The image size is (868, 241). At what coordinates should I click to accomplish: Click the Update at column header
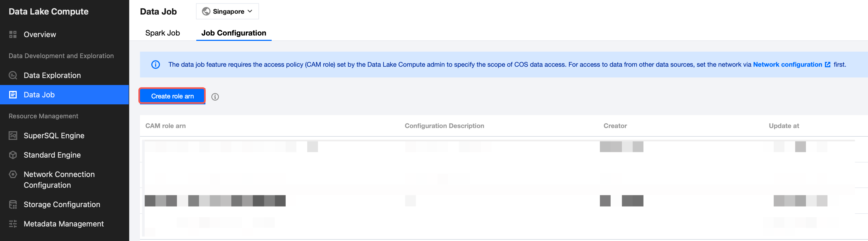click(x=784, y=126)
